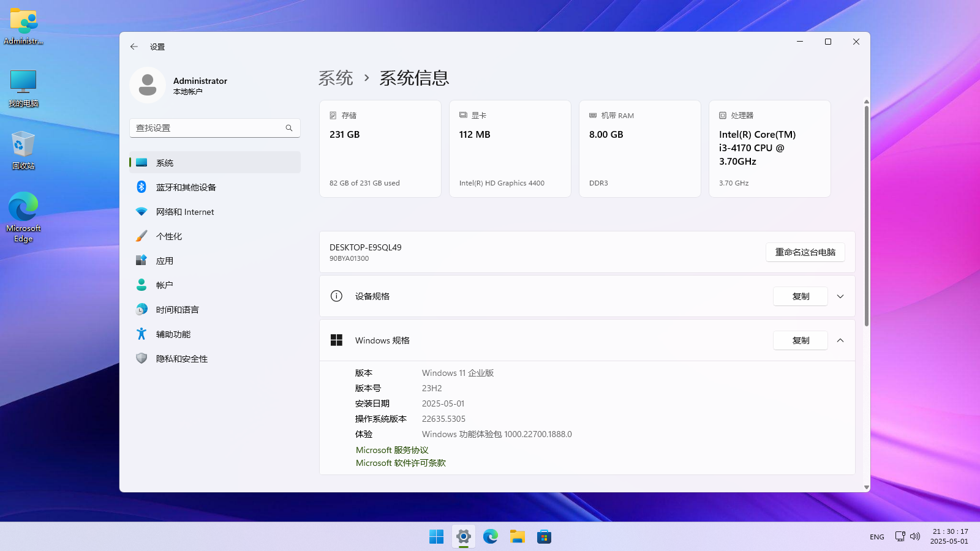Open the 处理器 i3-4170 card
980x551 pixels.
tap(770, 149)
